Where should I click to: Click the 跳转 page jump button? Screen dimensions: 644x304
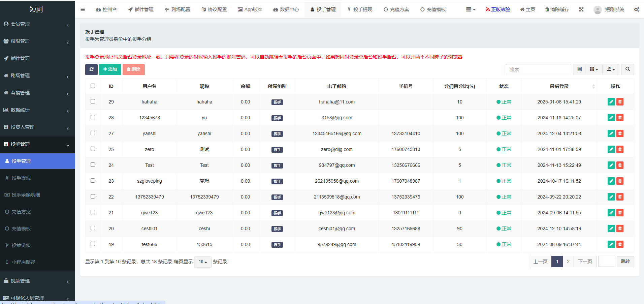coord(625,261)
